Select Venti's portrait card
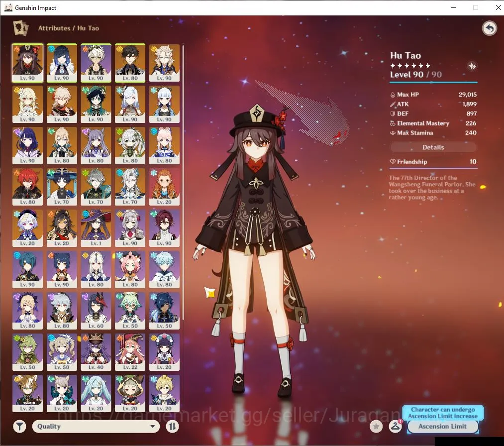504x446 pixels. point(96,104)
